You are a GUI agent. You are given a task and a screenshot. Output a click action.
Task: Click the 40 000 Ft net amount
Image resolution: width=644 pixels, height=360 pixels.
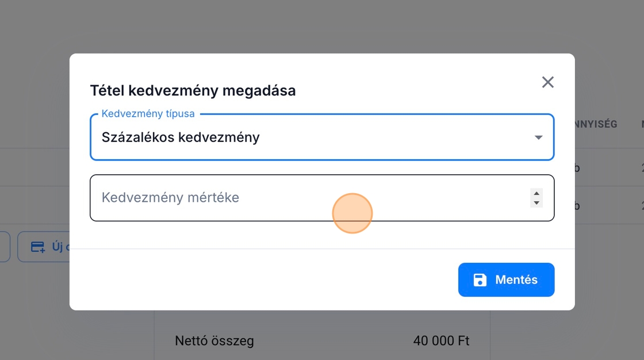[x=441, y=341]
